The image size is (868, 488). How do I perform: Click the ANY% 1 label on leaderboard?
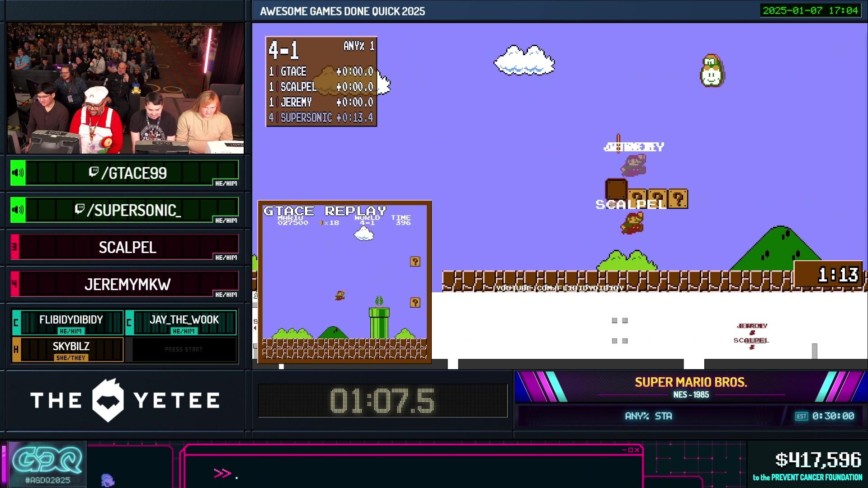(x=359, y=46)
